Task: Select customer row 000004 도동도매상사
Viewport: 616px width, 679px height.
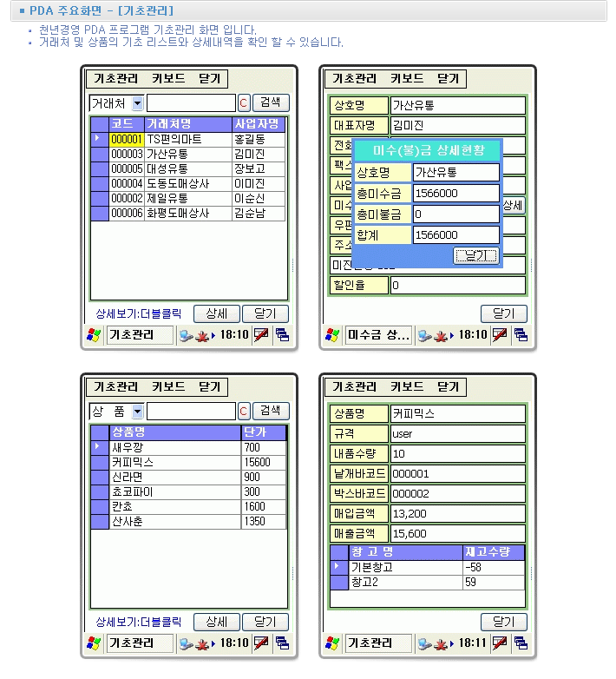Action: pyautogui.click(x=188, y=183)
